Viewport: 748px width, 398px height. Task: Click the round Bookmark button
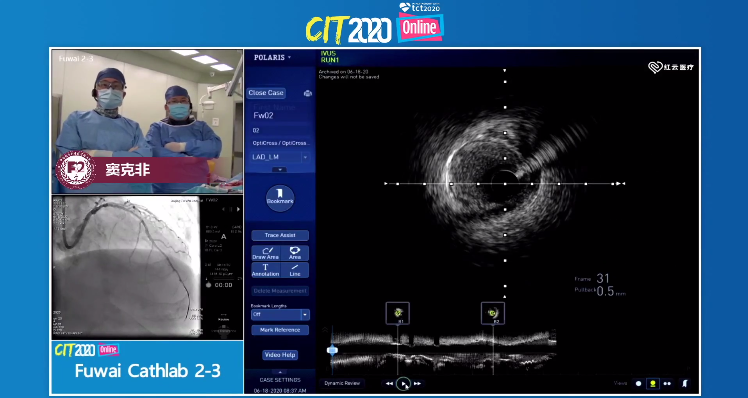(x=280, y=198)
